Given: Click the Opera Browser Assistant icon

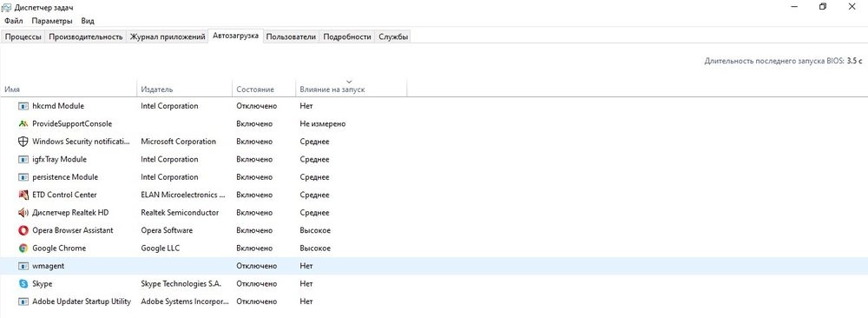Looking at the screenshot, I should point(23,230).
